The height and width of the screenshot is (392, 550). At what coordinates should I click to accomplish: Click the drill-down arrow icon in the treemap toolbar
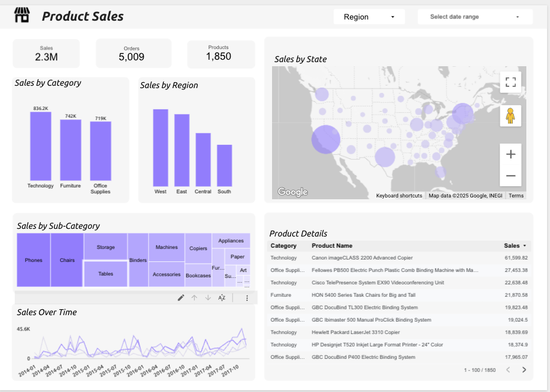[208, 298]
